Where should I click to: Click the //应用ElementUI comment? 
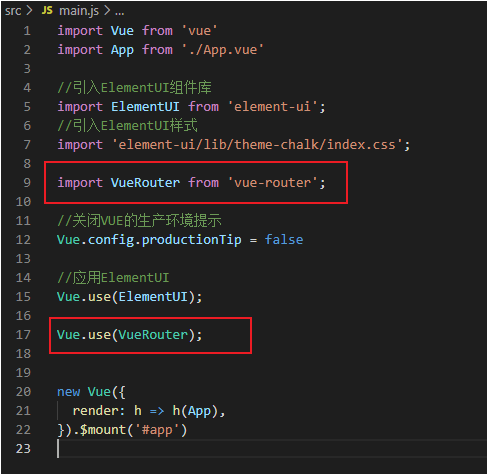click(x=113, y=278)
